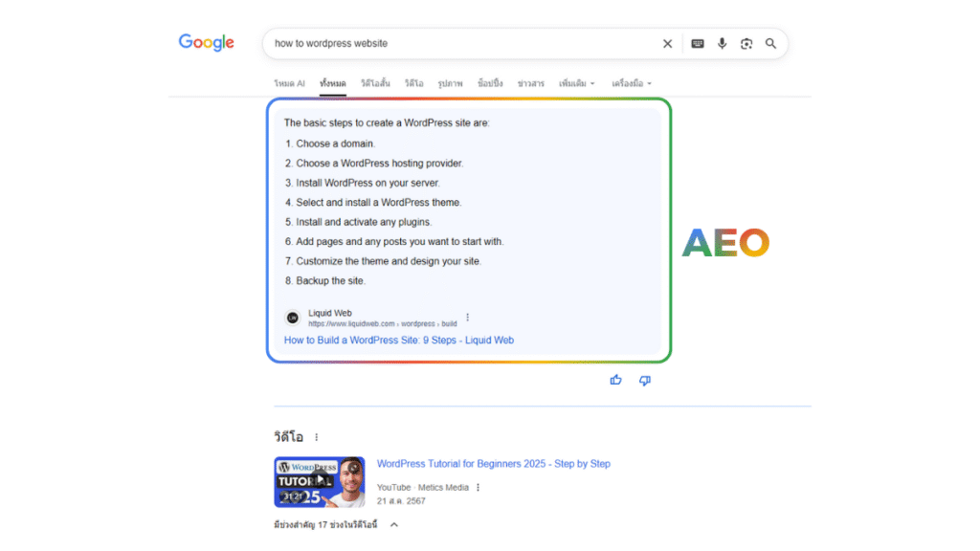The width and height of the screenshot is (980, 551).
Task: Click the Google logo
Action: pyautogui.click(x=207, y=43)
